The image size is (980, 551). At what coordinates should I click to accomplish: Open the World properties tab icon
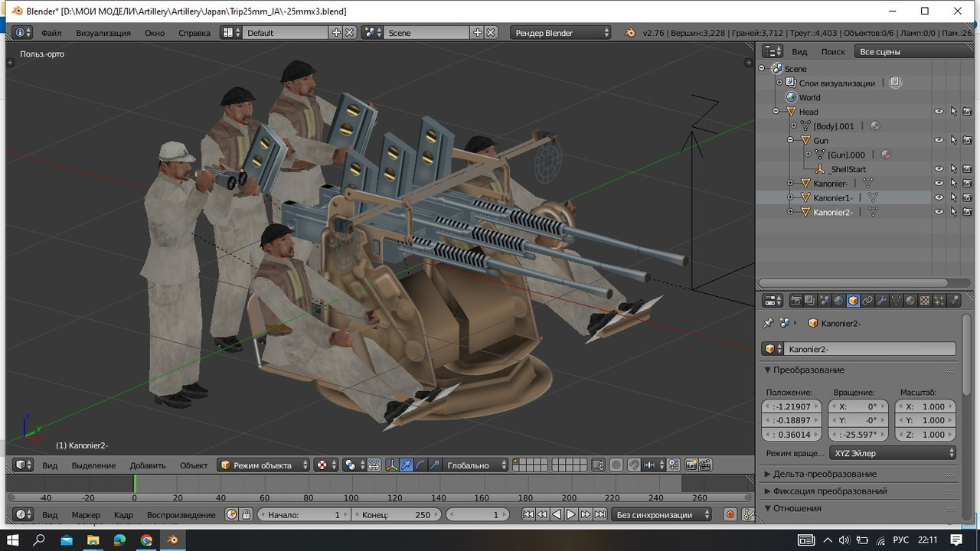(838, 301)
